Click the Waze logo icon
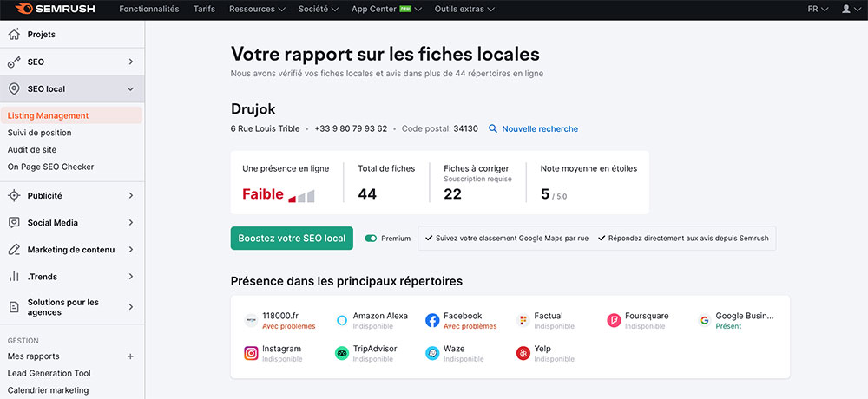The width and height of the screenshot is (868, 399). click(432, 353)
